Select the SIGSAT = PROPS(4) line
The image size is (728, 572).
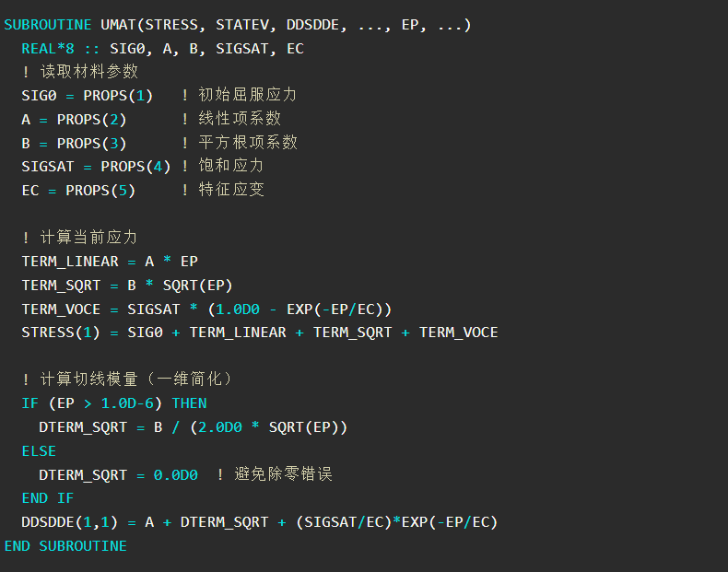(x=96, y=167)
